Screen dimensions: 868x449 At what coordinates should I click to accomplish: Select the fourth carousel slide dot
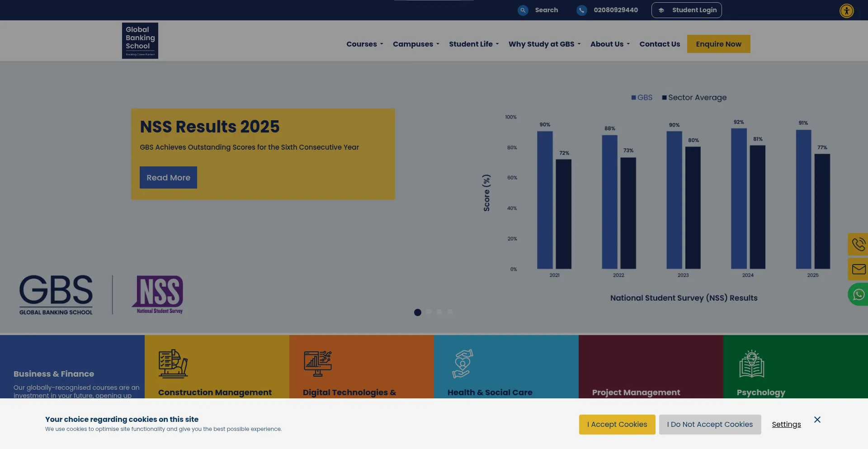click(450, 312)
